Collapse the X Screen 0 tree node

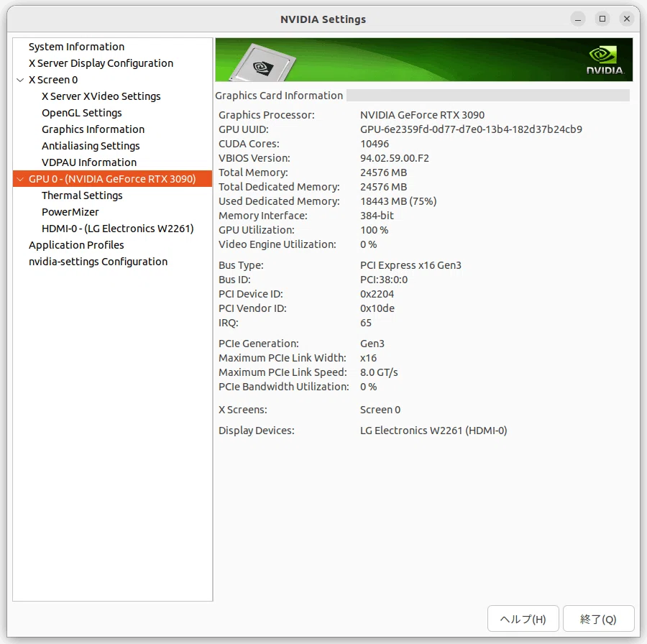pos(20,80)
